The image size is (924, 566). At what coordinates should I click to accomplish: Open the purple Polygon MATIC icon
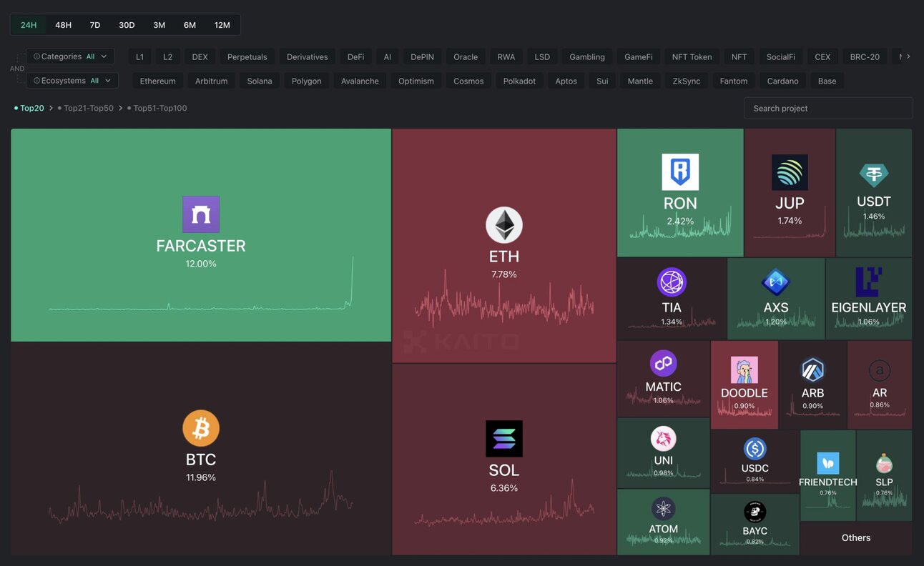(664, 363)
